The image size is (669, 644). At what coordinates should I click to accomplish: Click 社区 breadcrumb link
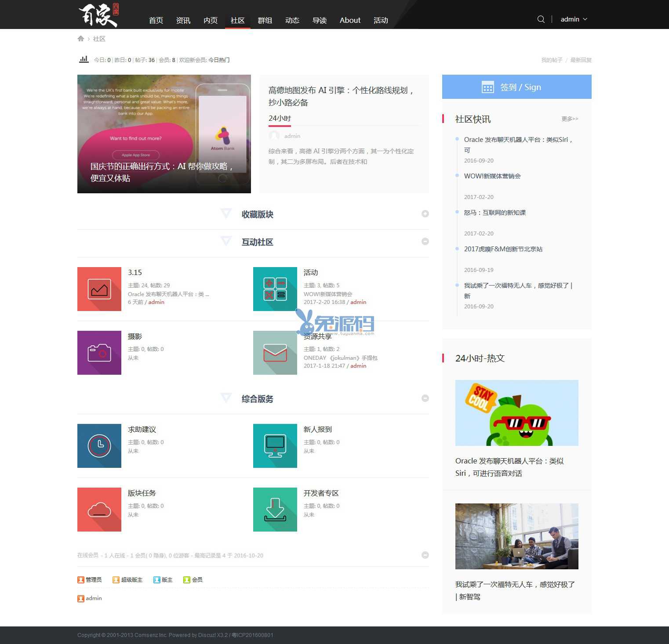(x=99, y=39)
